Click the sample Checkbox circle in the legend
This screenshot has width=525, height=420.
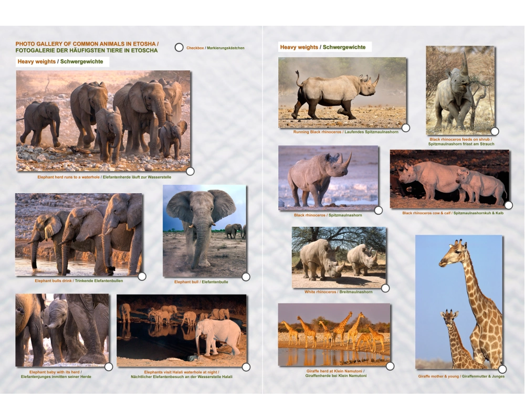(x=179, y=47)
